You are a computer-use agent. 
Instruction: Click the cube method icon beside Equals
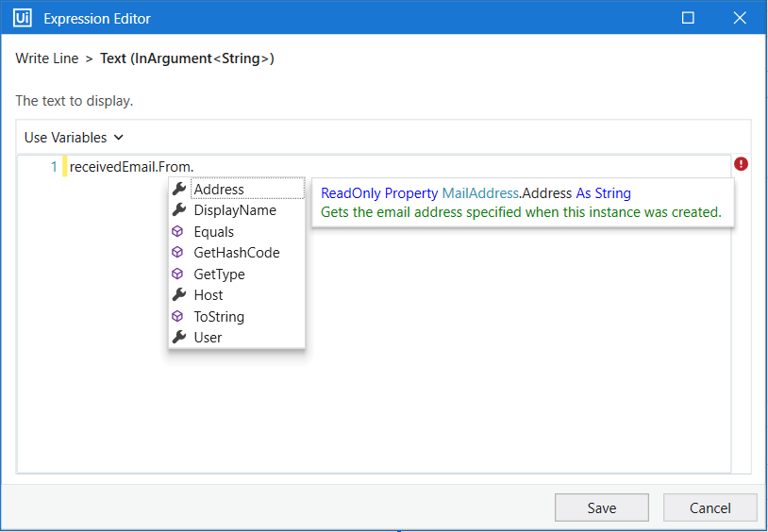[x=177, y=231]
